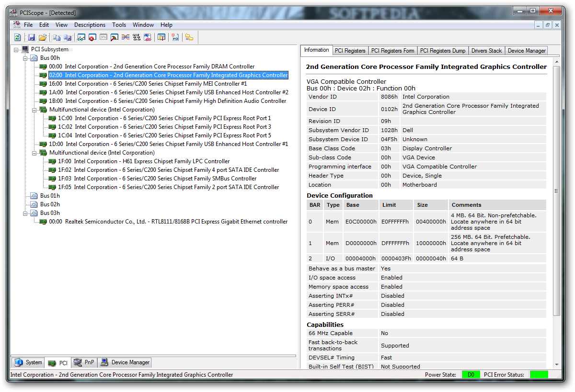
Task: Open the Descriptions menu
Action: (x=90, y=25)
